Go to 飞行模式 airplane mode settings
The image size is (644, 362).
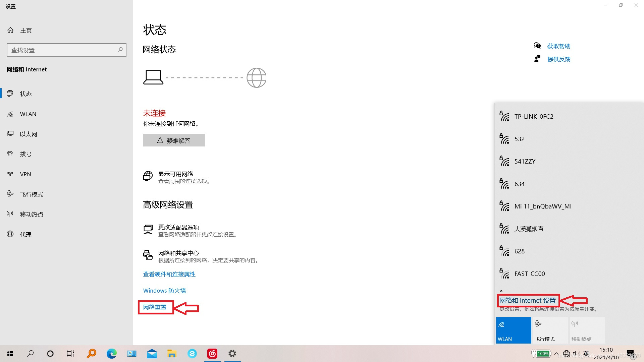(x=31, y=194)
